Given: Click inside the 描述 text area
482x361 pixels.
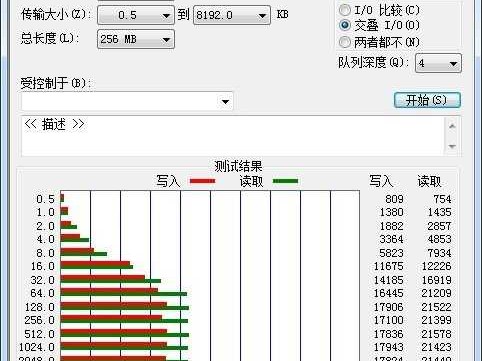Looking at the screenshot, I should click(x=233, y=136).
